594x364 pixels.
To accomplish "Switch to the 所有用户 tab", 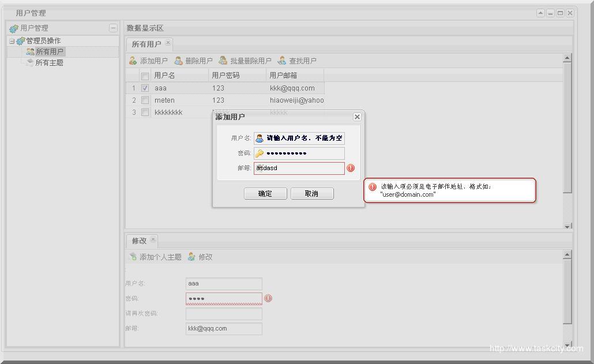I will click(x=146, y=44).
